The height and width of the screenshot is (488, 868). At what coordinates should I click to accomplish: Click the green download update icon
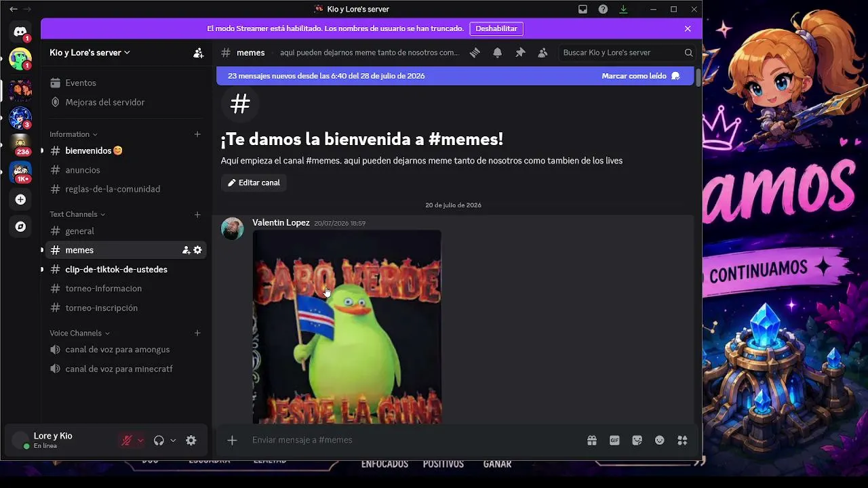pyautogui.click(x=623, y=9)
